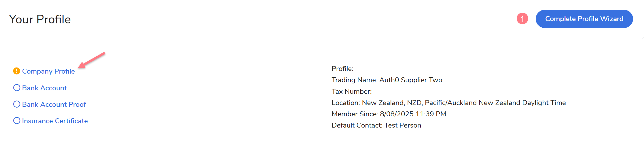Click the red notification badge showing 1
Viewport: 644px width, 144px height.
click(x=522, y=19)
